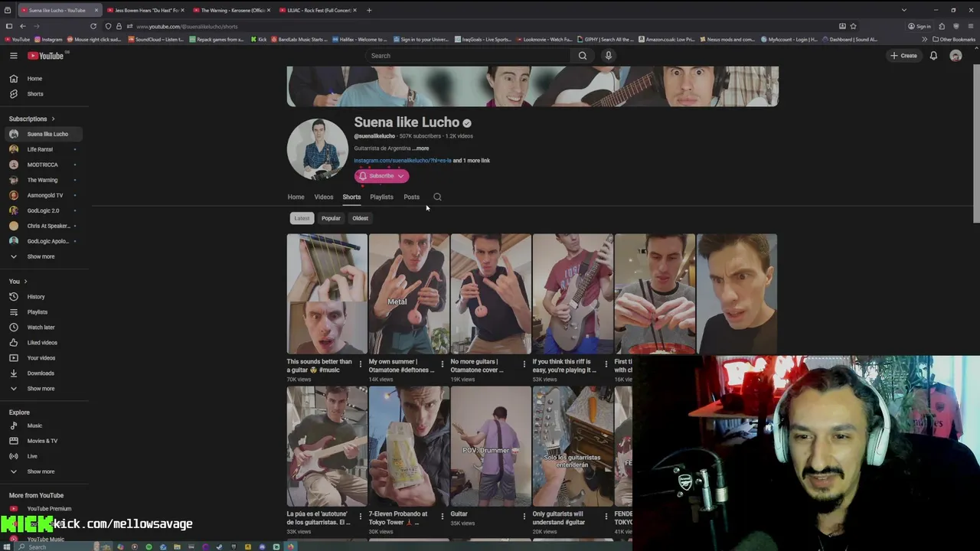Switch to channel Home tab
980x551 pixels.
click(296, 197)
